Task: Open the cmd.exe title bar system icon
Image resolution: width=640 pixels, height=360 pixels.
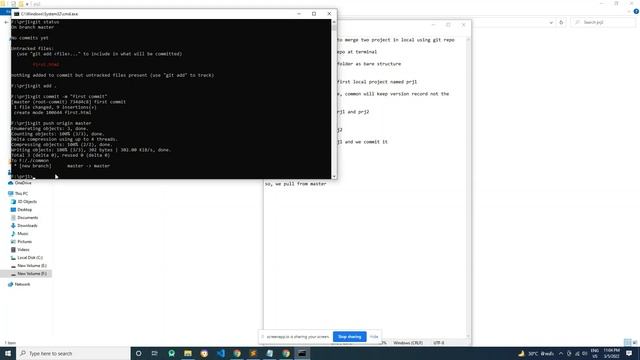Action: 16,14
